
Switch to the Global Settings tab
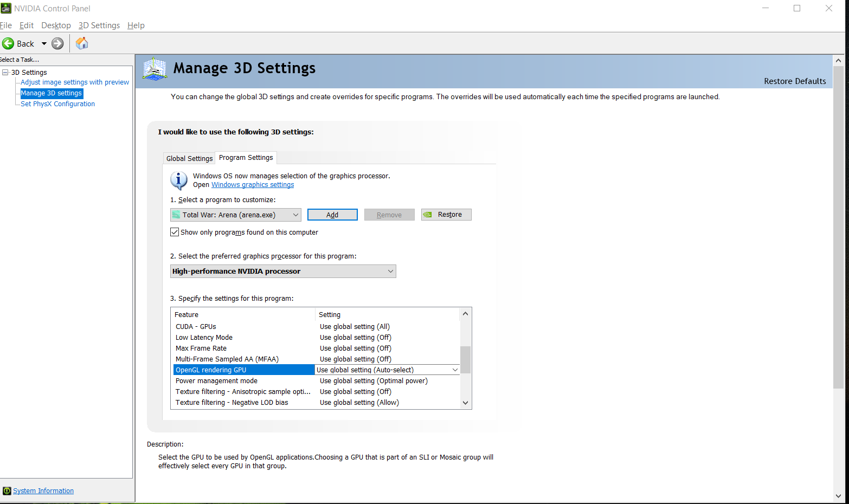point(189,158)
